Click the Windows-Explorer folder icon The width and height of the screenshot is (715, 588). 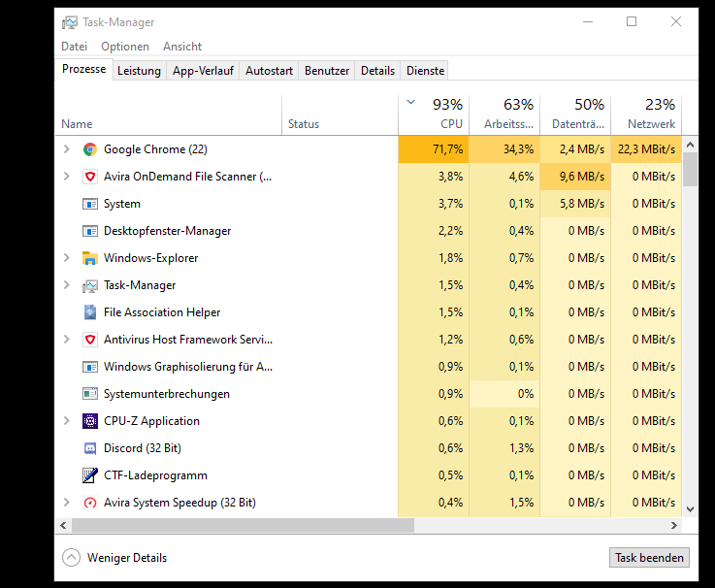(x=90, y=258)
